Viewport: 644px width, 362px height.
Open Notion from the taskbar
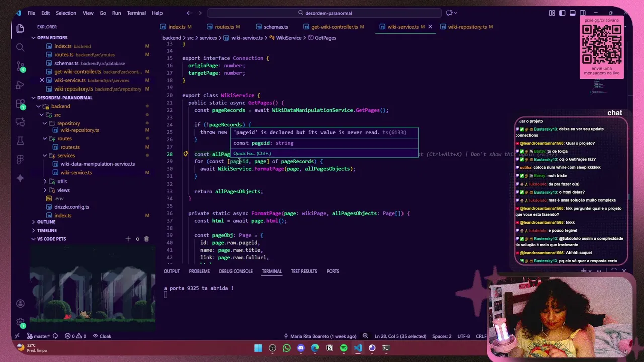[x=330, y=348]
